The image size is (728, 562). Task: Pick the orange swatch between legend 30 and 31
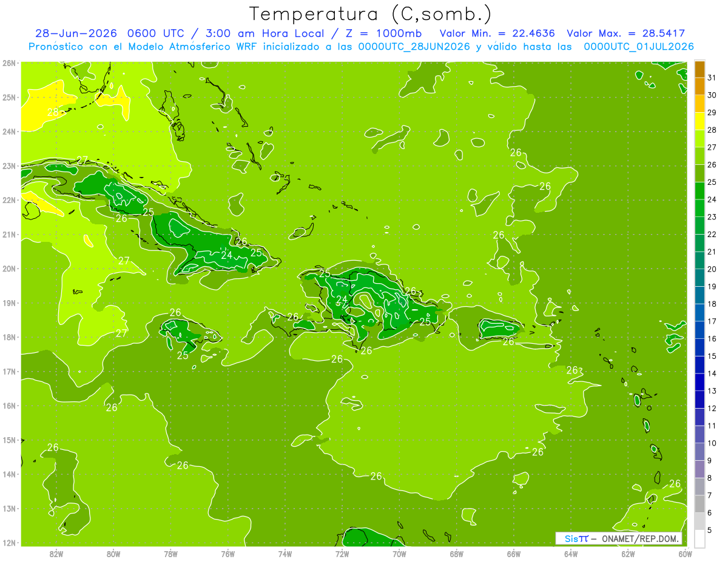[699, 86]
